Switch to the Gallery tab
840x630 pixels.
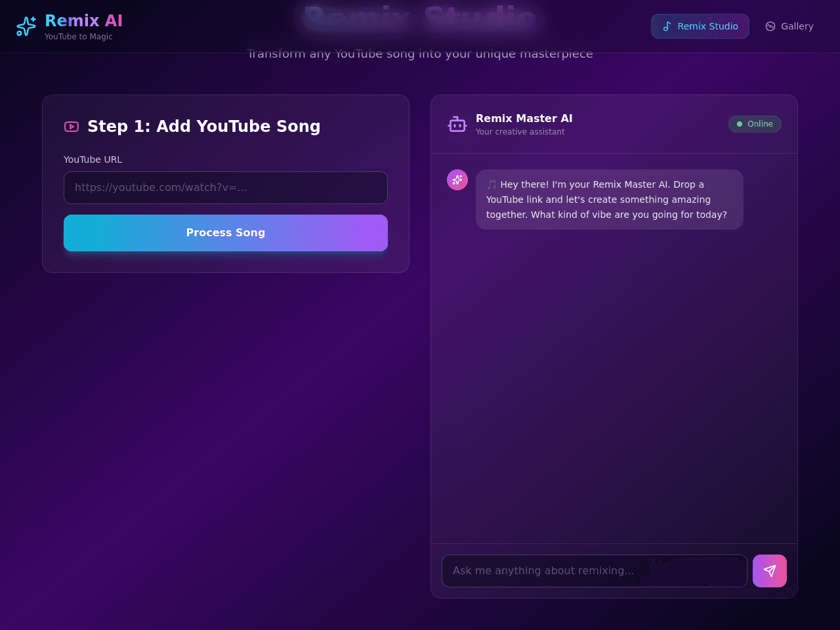point(789,26)
